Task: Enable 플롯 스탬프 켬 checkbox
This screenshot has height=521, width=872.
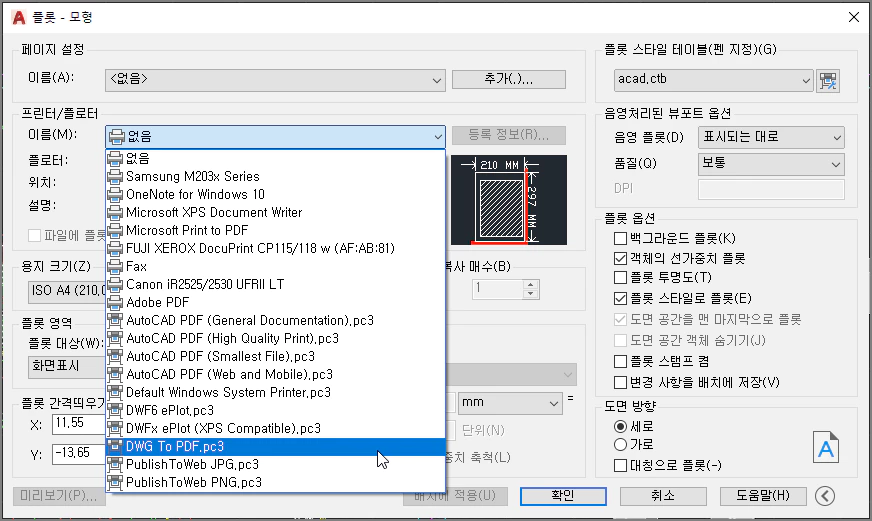Action: [620, 361]
